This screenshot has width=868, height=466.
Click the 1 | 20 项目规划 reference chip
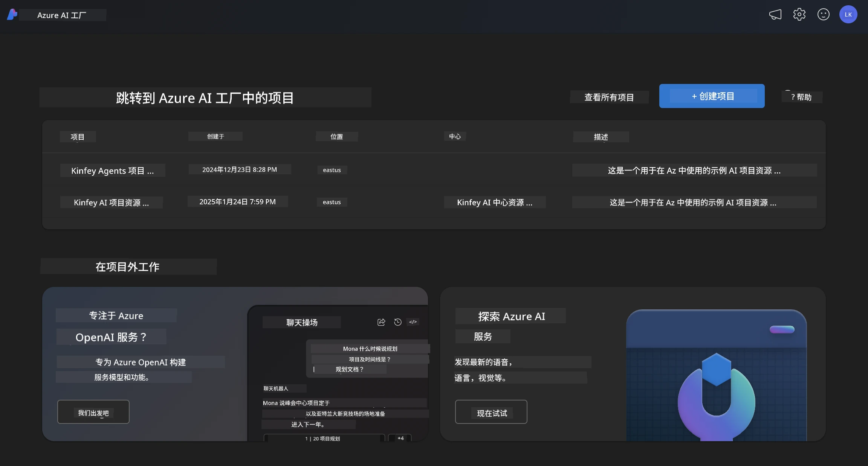pos(324,438)
